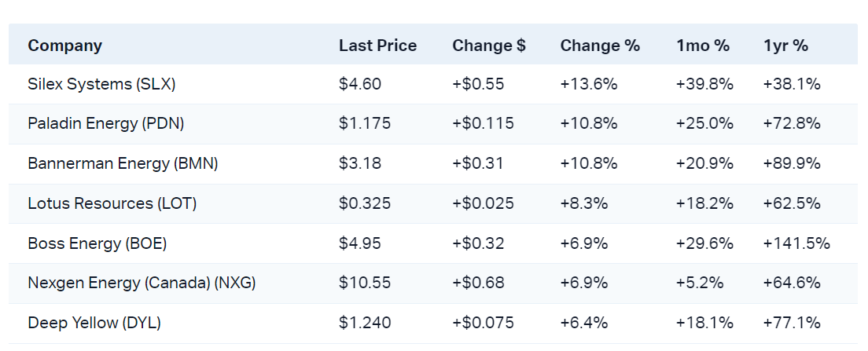Image resolution: width=868 pixels, height=351 pixels.
Task: Click Deep Yellow 1mo value +18.1%
Action: 704,323
